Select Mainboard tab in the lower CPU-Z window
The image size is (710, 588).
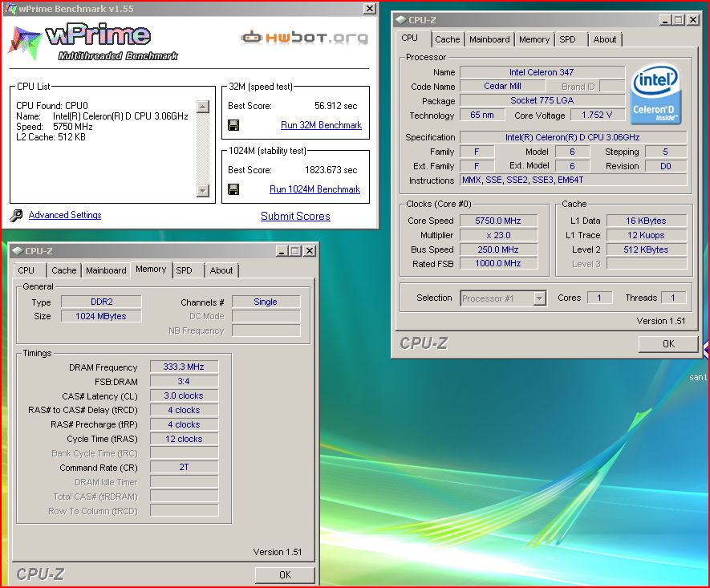[x=106, y=270]
